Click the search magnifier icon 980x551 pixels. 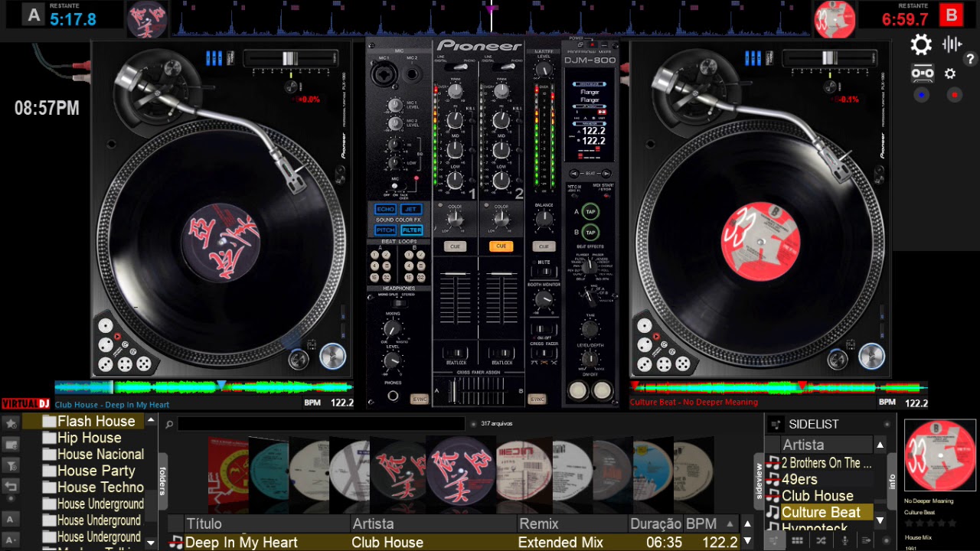[169, 424]
